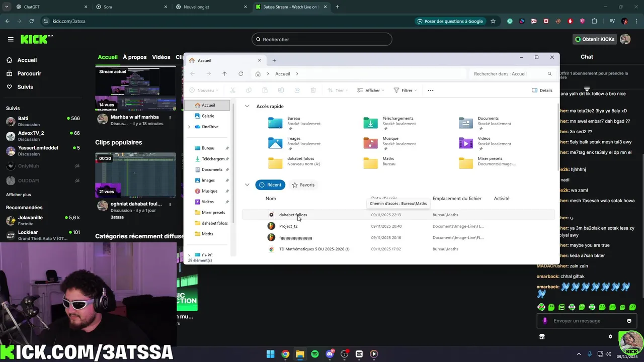The width and height of the screenshot is (644, 362).
Task: Open Discord from the taskbar
Action: pos(330,354)
